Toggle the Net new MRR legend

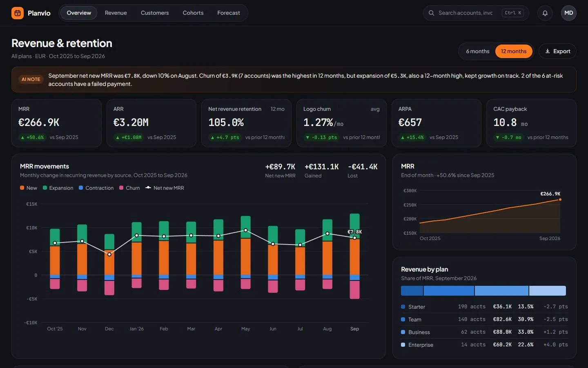pyautogui.click(x=165, y=188)
